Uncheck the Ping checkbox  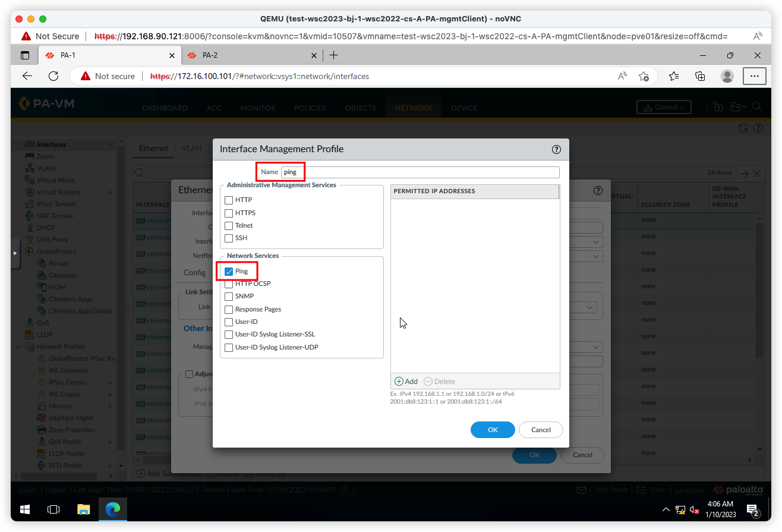coord(229,271)
